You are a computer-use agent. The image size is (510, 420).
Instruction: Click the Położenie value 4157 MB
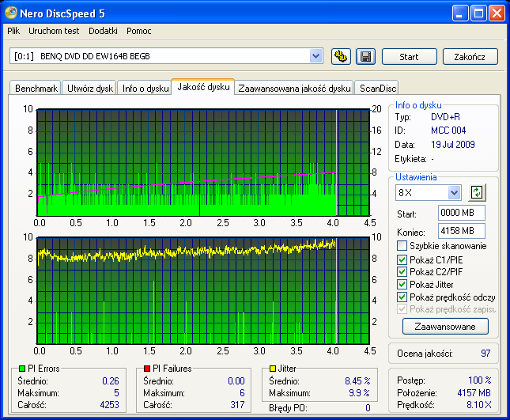[x=474, y=392]
